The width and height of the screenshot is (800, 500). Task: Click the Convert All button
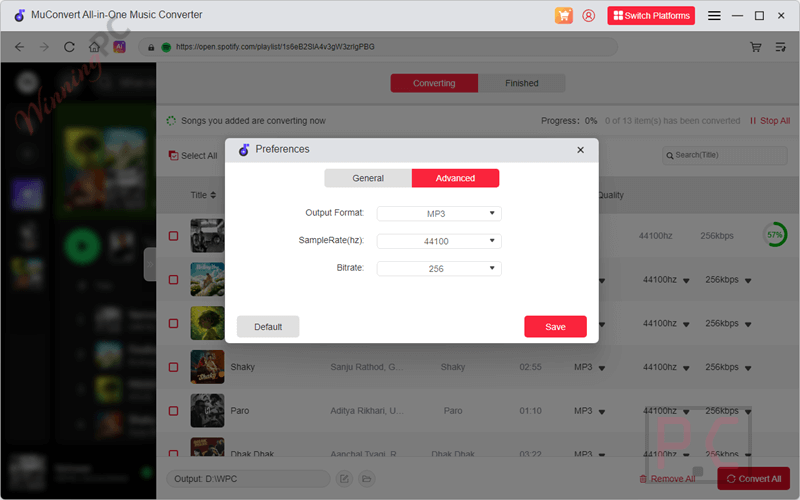754,479
